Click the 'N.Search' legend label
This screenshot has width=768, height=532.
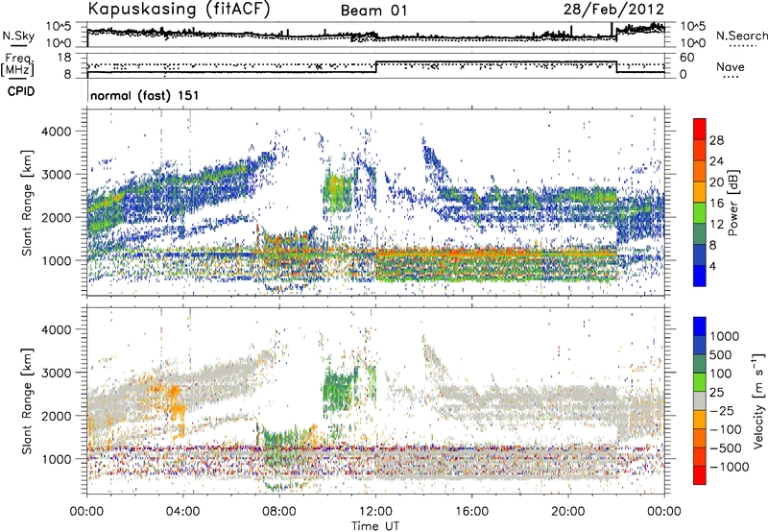[741, 36]
